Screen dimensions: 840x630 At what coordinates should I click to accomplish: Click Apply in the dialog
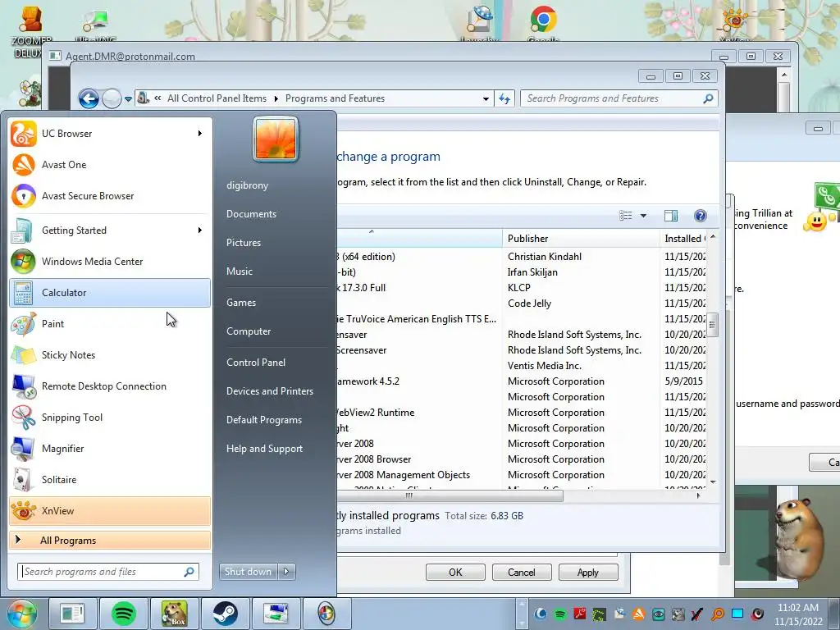587,572
